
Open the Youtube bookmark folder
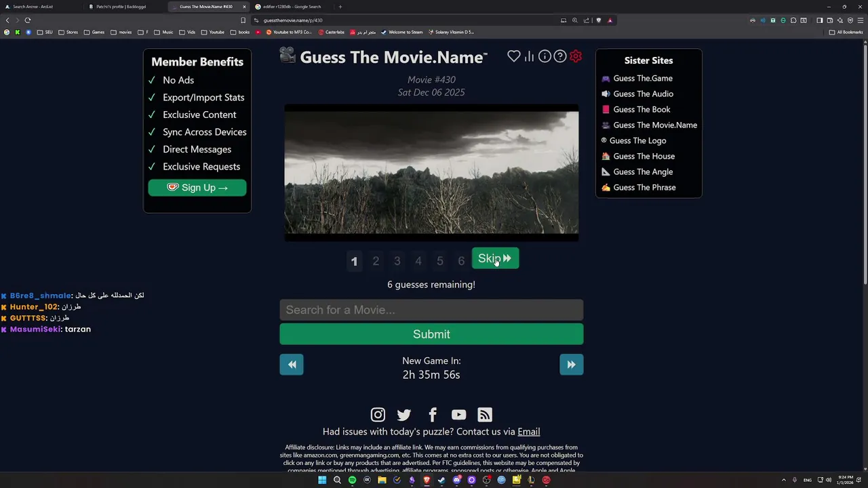(212, 32)
